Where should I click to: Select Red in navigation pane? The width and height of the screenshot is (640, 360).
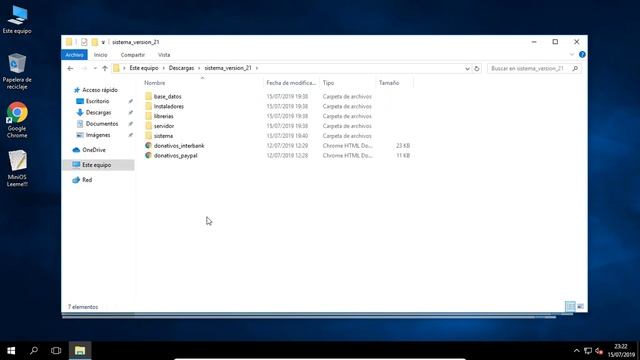tap(87, 180)
